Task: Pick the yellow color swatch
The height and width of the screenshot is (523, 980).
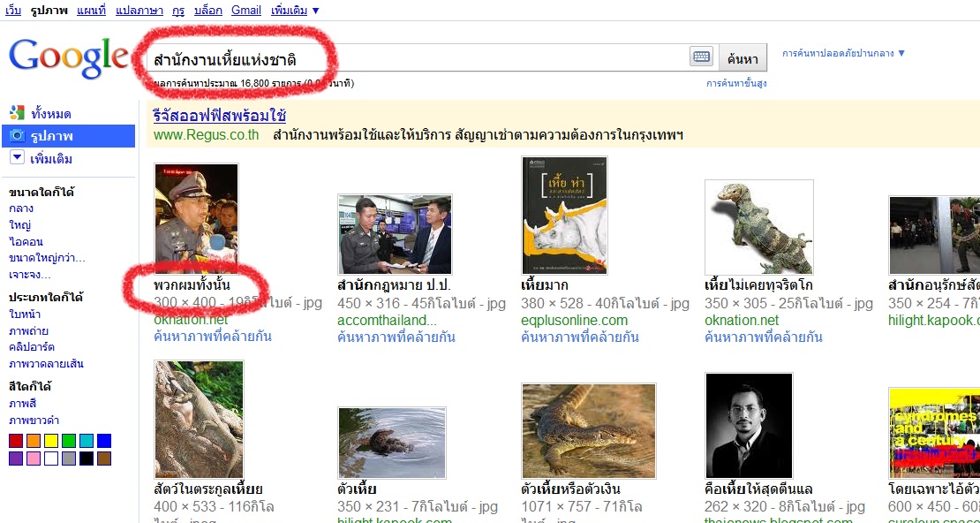Action: [50, 441]
